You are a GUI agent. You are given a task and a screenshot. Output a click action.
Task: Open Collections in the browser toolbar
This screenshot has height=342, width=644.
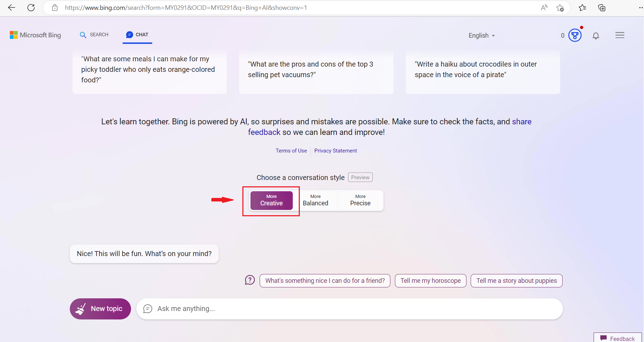[602, 7]
